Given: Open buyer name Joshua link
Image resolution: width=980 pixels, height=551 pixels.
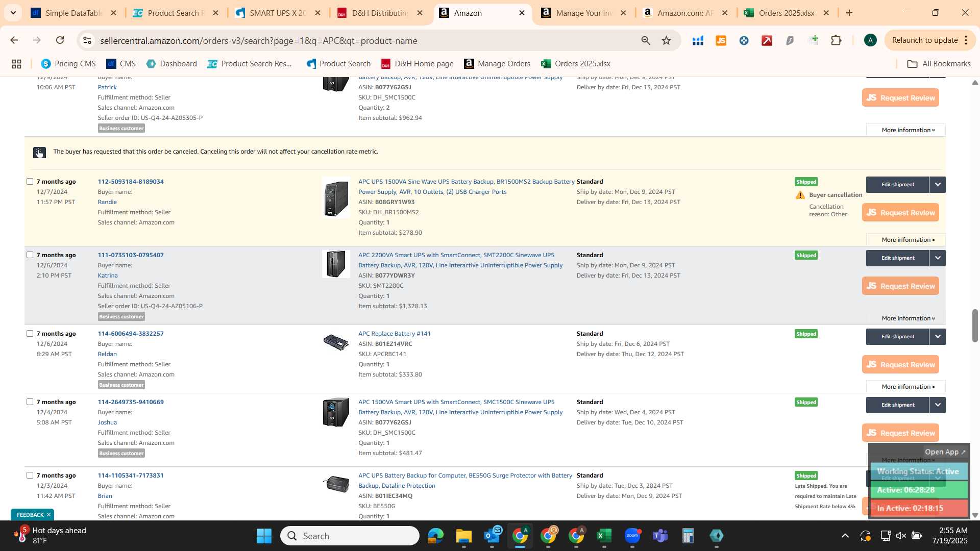Looking at the screenshot, I should [x=107, y=422].
